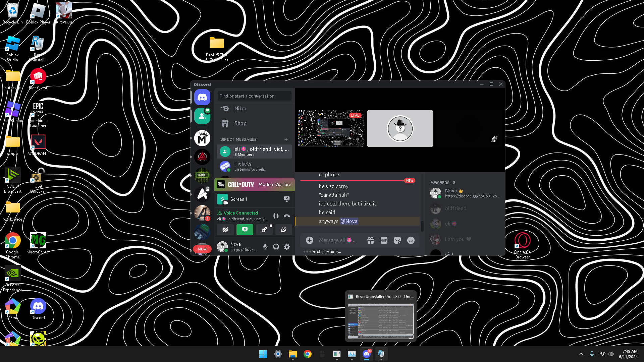Open attachment plus menu in message box

(x=309, y=240)
